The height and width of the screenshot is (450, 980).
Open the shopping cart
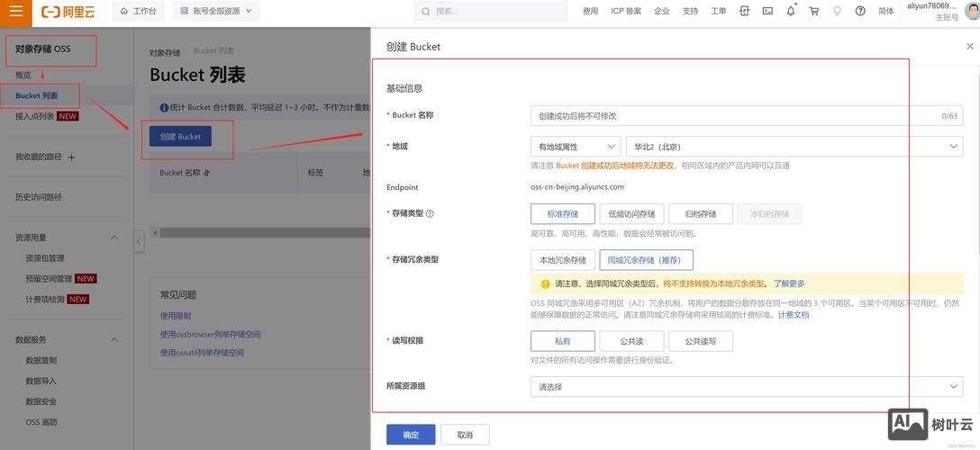pyautogui.click(x=813, y=11)
